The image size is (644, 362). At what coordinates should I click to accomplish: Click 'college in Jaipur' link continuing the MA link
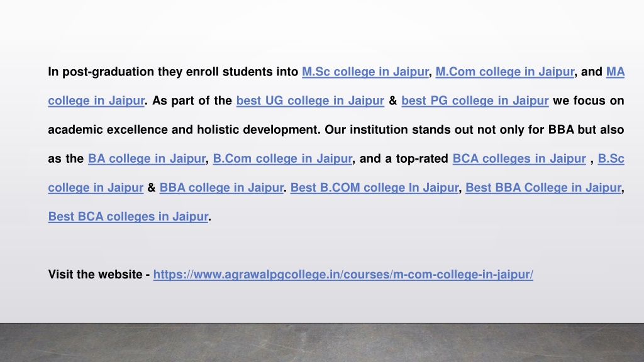click(96, 101)
